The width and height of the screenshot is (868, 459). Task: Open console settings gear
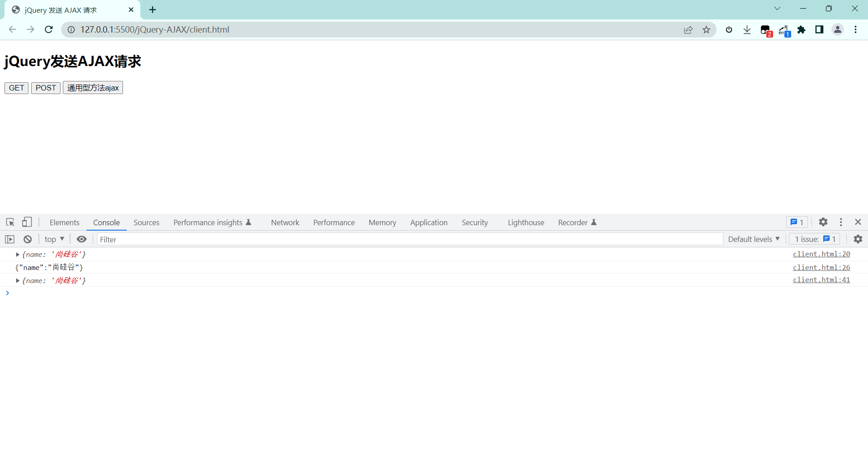click(x=858, y=239)
